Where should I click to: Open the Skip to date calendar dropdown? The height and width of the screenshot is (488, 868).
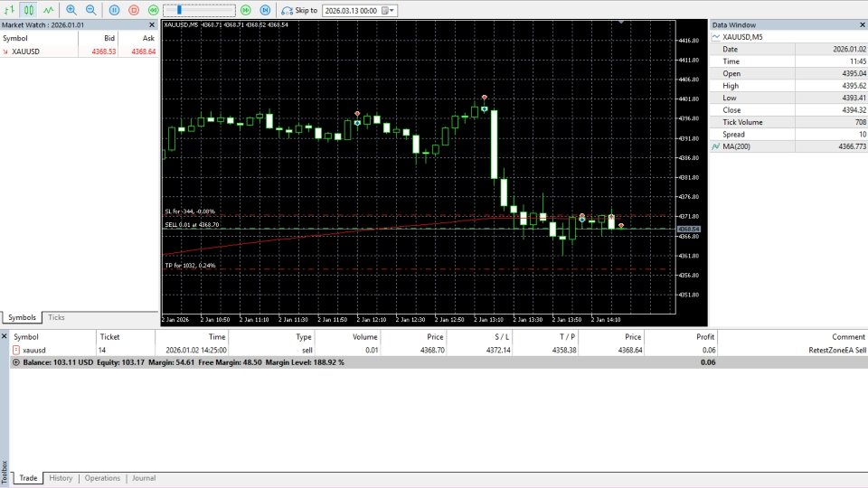click(389, 11)
